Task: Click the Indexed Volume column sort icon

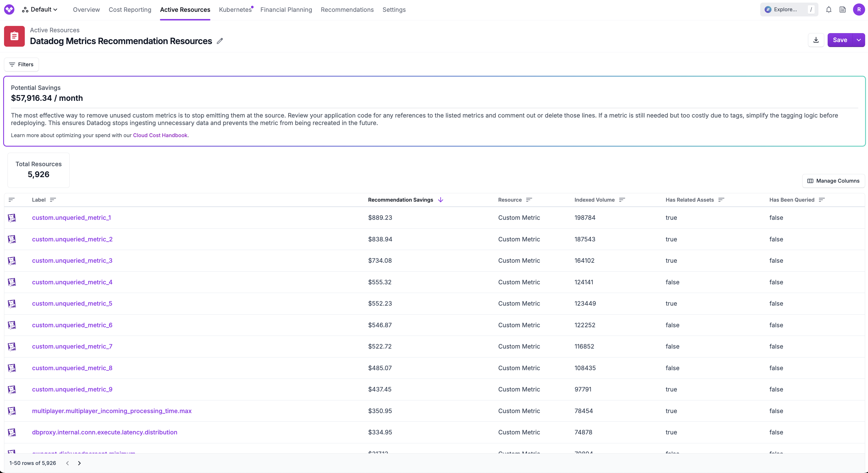Action: pyautogui.click(x=622, y=200)
